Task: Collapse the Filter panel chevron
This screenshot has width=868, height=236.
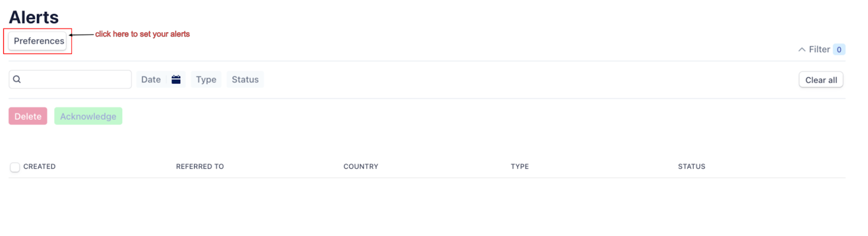Action: point(801,49)
